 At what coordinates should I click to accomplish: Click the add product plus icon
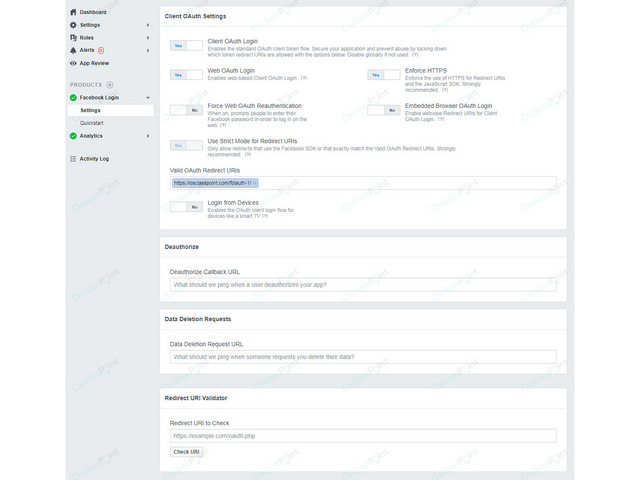[x=110, y=85]
